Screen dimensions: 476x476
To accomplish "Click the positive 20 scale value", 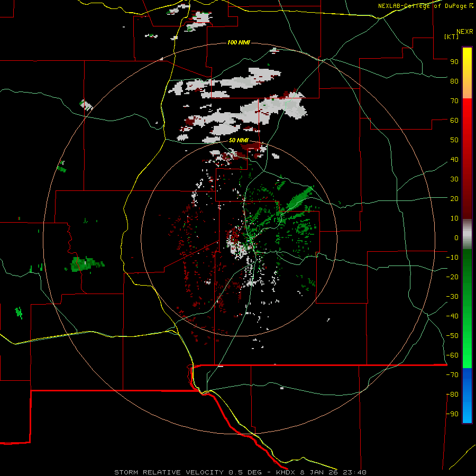I will tap(454, 198).
